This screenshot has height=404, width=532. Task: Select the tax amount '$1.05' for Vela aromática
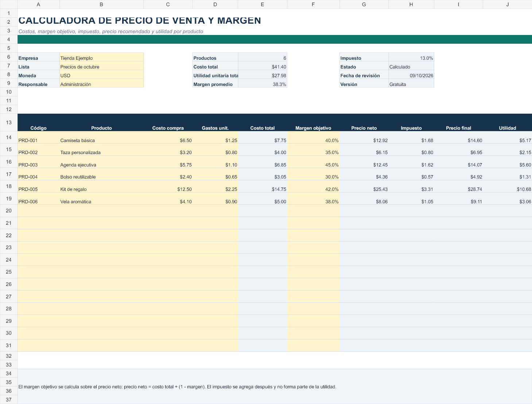[x=411, y=199]
